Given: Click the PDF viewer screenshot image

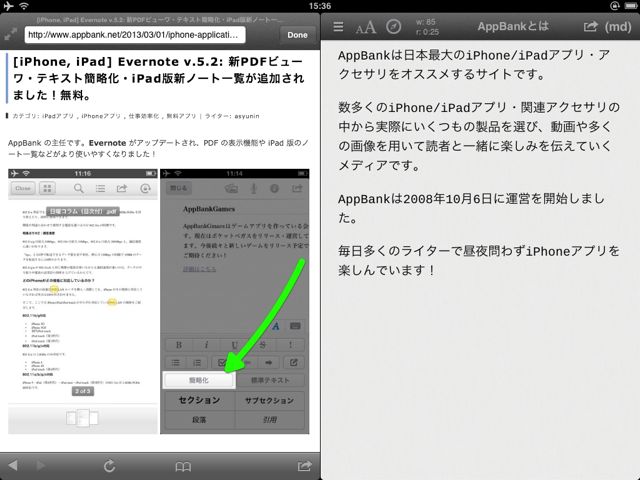Looking at the screenshot, I should coord(83,301).
